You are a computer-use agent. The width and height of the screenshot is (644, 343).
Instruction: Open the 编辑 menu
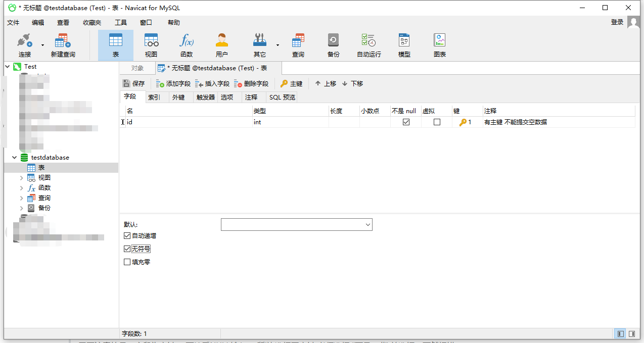click(x=38, y=23)
